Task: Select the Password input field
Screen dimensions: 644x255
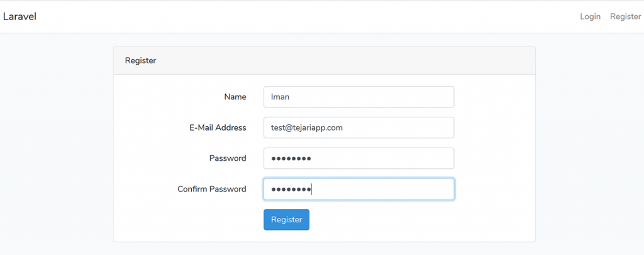Action: [377, 158]
